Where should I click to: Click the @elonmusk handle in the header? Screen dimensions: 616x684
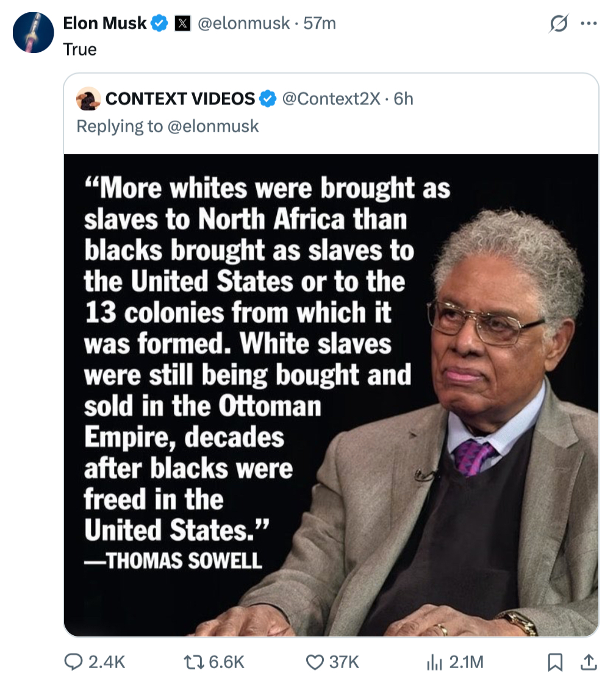click(x=243, y=24)
